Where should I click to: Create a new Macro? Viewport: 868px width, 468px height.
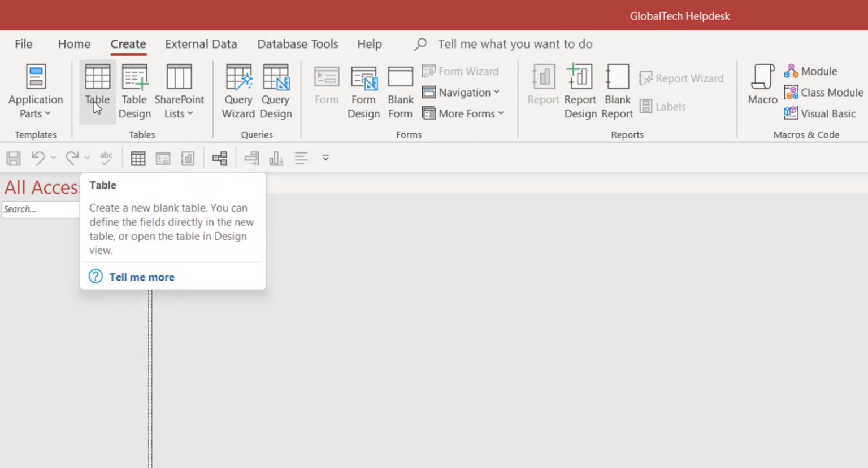point(762,90)
